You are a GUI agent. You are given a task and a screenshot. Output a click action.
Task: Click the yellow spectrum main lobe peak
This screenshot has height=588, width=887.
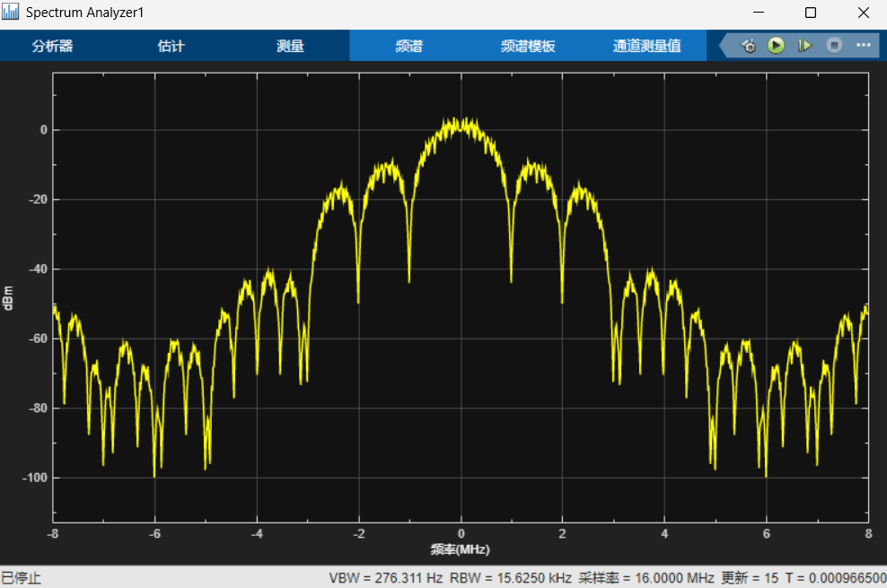460,123
